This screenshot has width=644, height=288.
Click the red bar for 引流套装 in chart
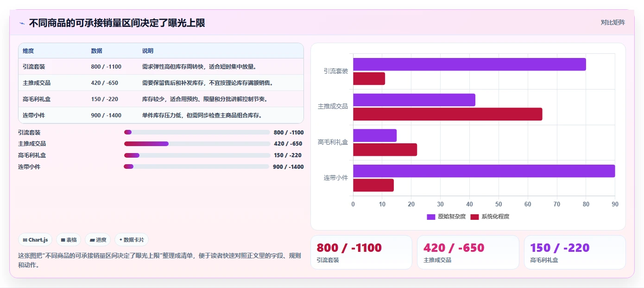[369, 79]
